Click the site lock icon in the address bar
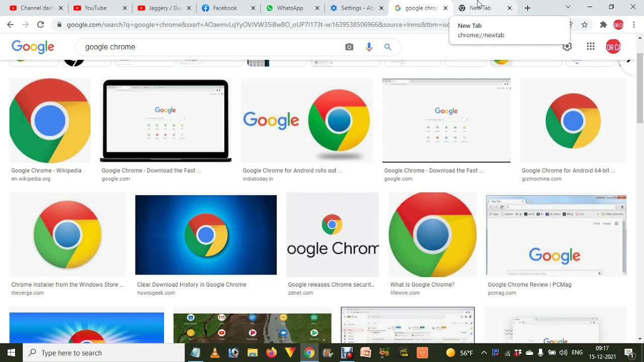 click(x=59, y=24)
